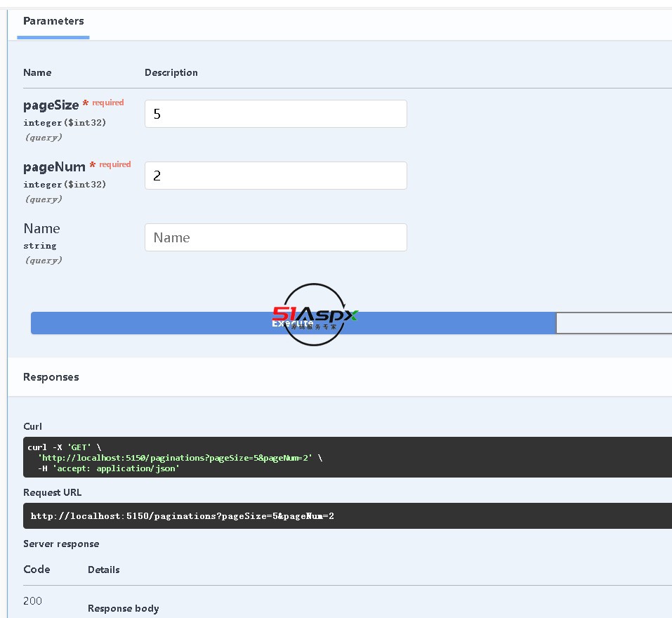Click the 'string' type label under Name
672x618 pixels.
(40, 246)
